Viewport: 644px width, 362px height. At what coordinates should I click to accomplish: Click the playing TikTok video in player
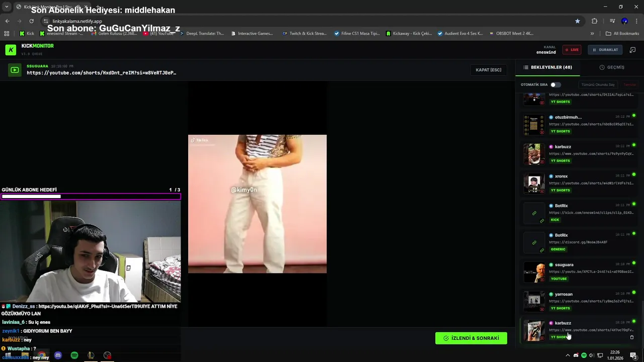[x=257, y=204]
